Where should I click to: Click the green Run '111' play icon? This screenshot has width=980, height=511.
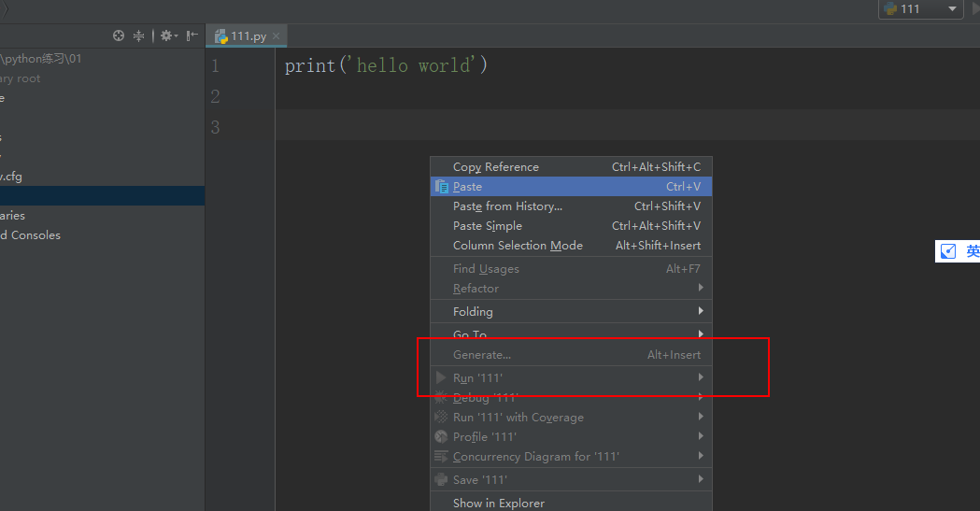(441, 377)
